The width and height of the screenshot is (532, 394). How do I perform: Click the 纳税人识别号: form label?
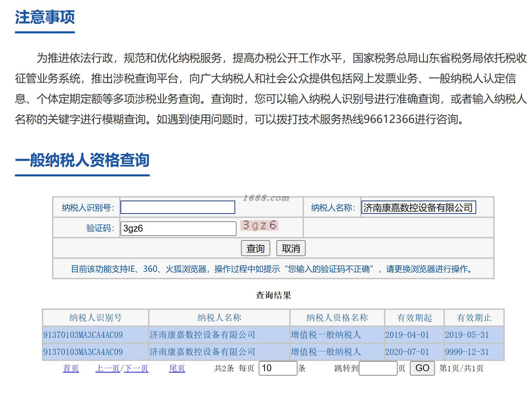(x=88, y=208)
